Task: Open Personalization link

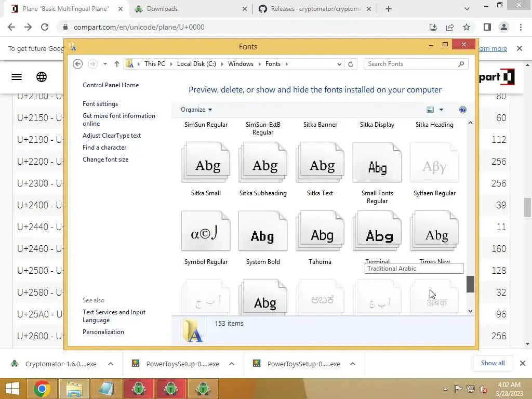Action: 103,332
